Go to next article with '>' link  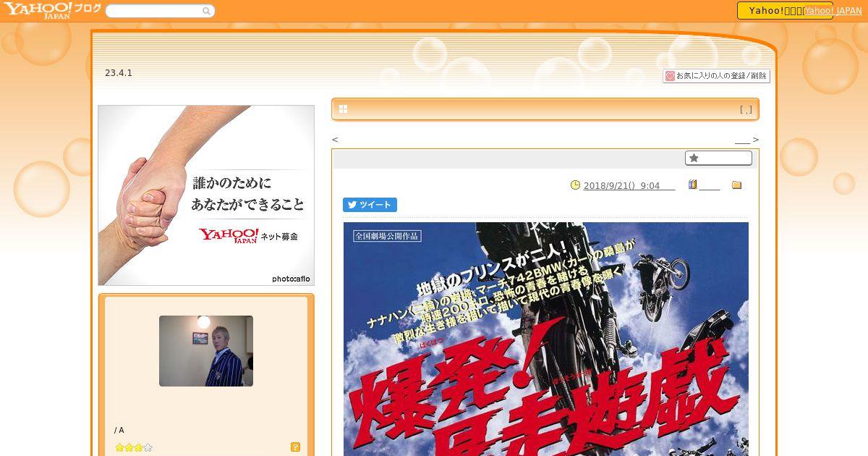point(756,140)
